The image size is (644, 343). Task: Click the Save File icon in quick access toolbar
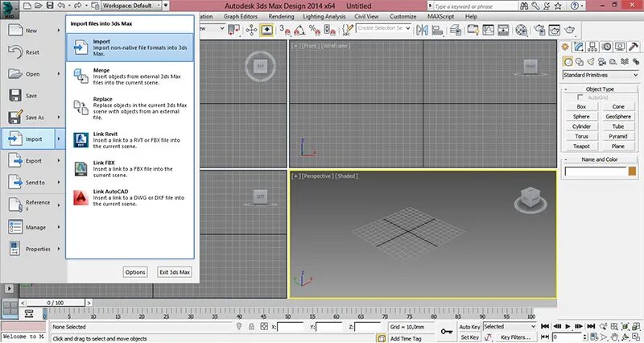click(50, 6)
